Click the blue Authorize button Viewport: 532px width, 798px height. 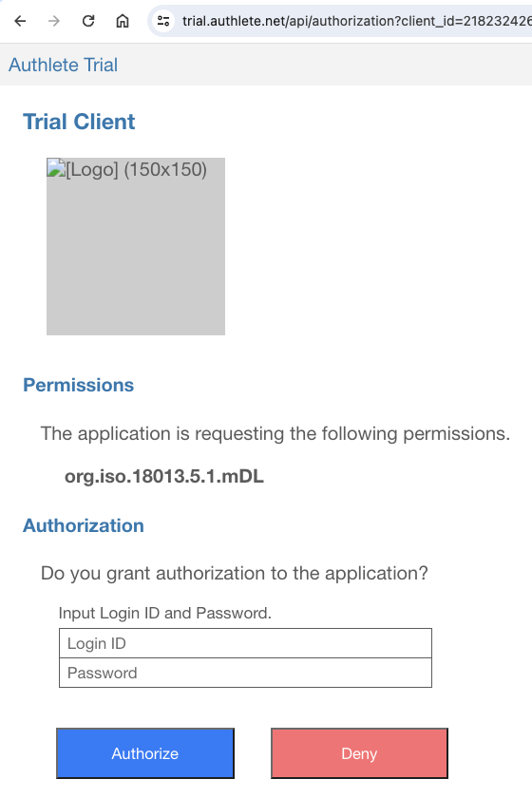(x=145, y=753)
